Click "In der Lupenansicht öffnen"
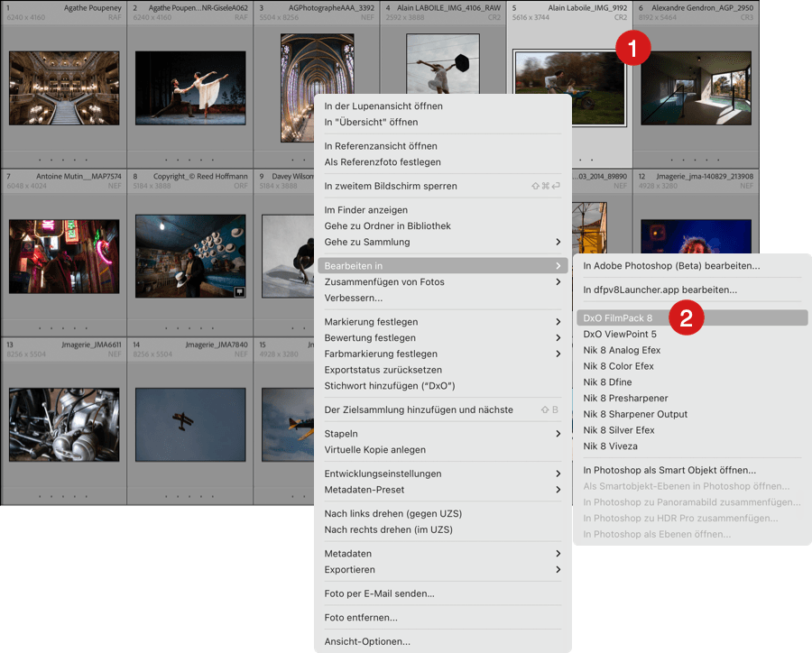This screenshot has height=653, width=812. click(x=383, y=106)
